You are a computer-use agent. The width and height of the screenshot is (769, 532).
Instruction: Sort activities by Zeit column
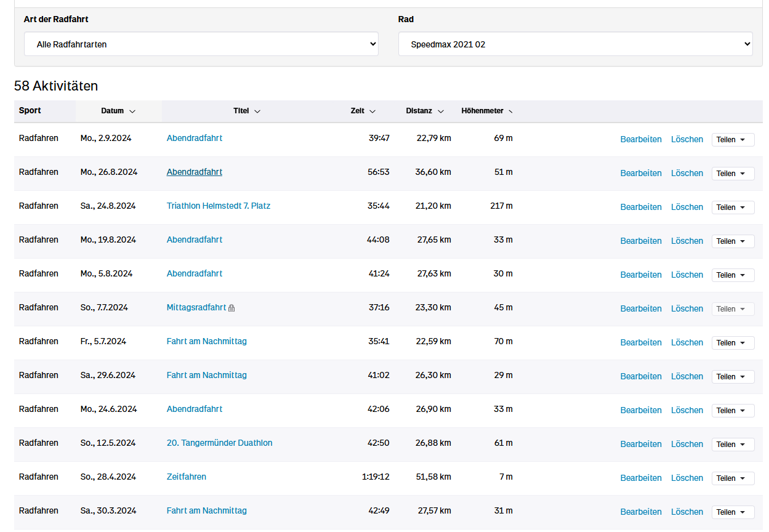coord(363,111)
